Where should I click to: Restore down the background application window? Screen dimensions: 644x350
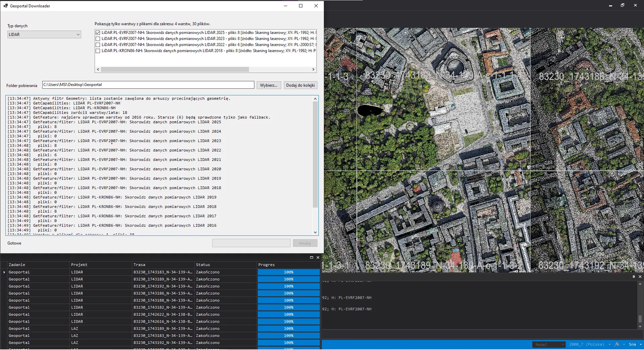point(623,5)
